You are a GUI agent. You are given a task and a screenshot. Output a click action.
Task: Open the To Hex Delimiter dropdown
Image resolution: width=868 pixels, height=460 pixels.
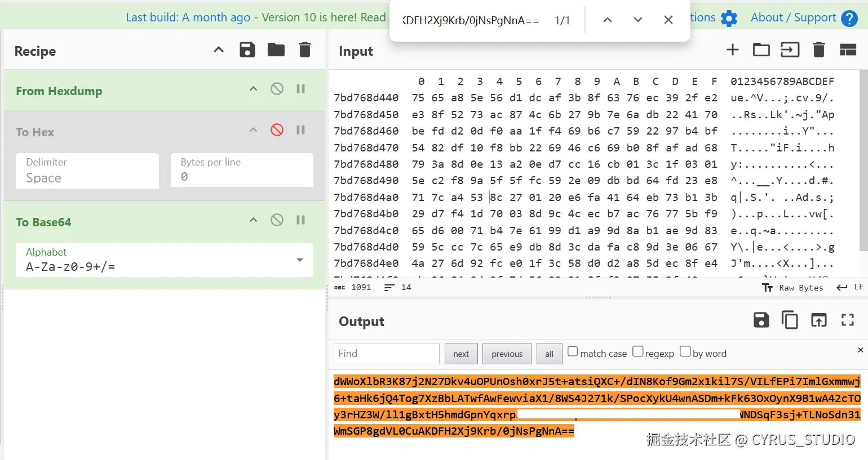click(x=87, y=171)
